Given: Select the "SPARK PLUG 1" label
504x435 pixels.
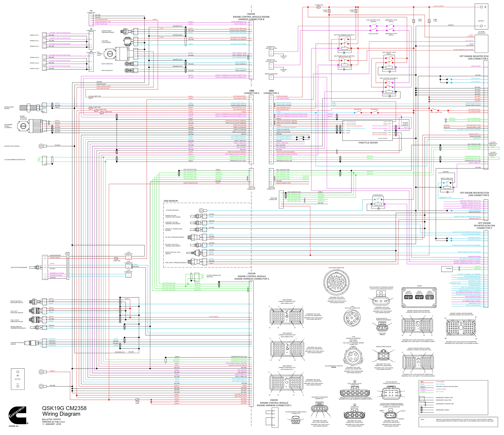Looking at the screenshot, I should click(34, 35).
